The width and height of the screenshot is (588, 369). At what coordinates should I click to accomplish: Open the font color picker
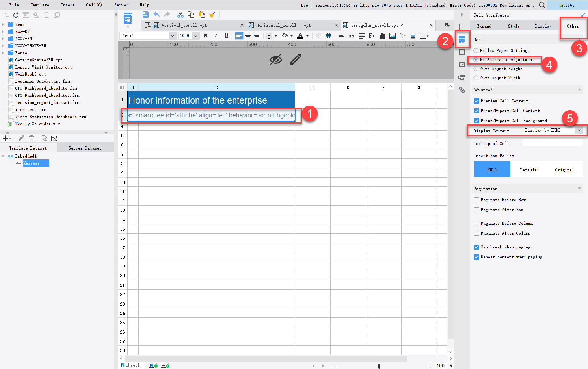(x=307, y=36)
